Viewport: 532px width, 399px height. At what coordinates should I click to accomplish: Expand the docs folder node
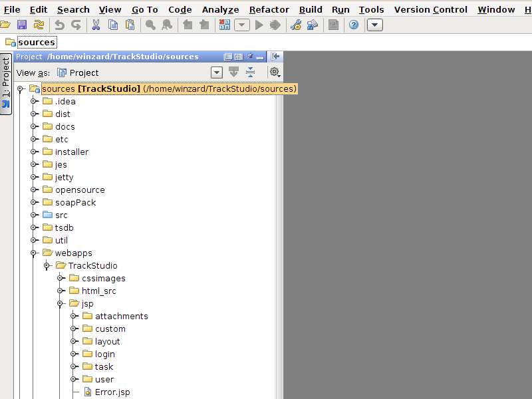[x=34, y=126]
